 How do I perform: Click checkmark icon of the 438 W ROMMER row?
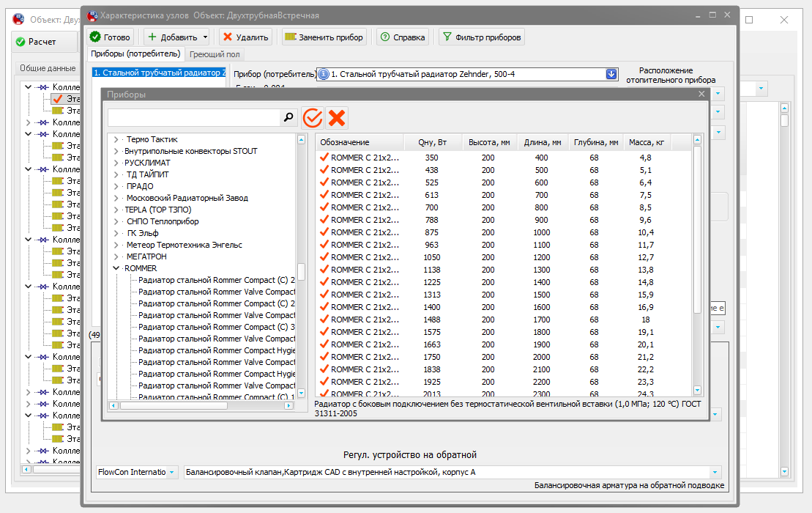[x=324, y=169]
